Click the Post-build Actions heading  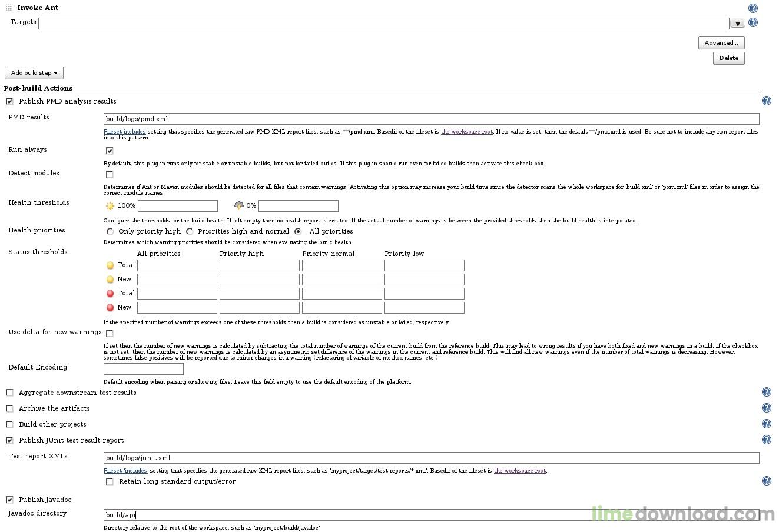point(38,88)
